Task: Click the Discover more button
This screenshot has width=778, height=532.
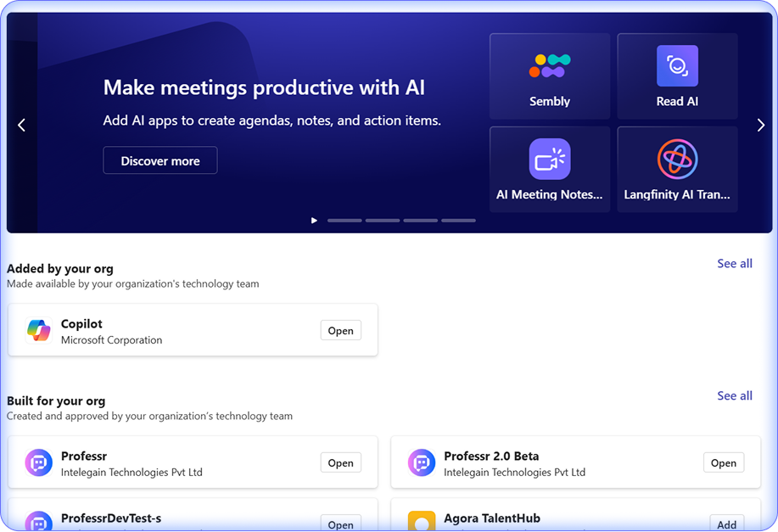Action: coord(160,160)
